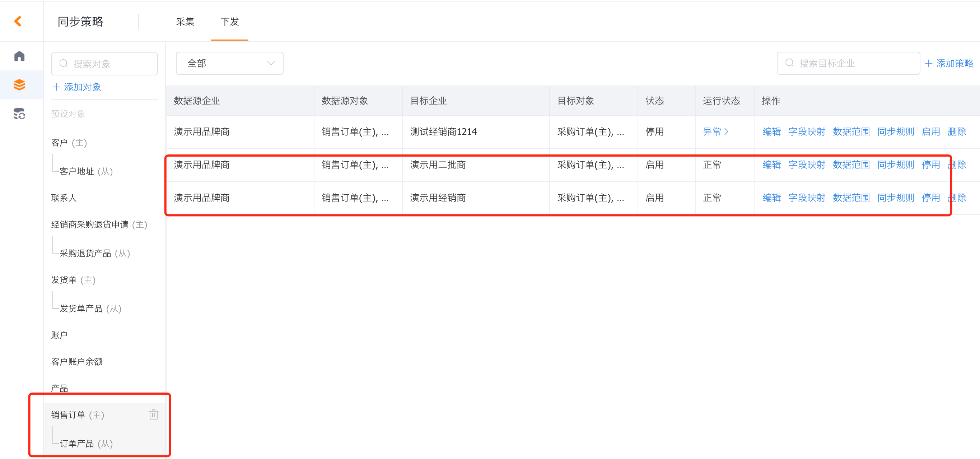980x459 pixels.
Task: Open 同步规则 for 测试经销商1214 row
Action: point(896,132)
